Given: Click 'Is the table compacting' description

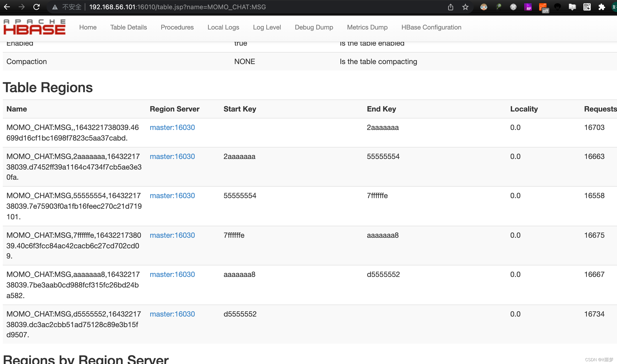Looking at the screenshot, I should (x=378, y=61).
